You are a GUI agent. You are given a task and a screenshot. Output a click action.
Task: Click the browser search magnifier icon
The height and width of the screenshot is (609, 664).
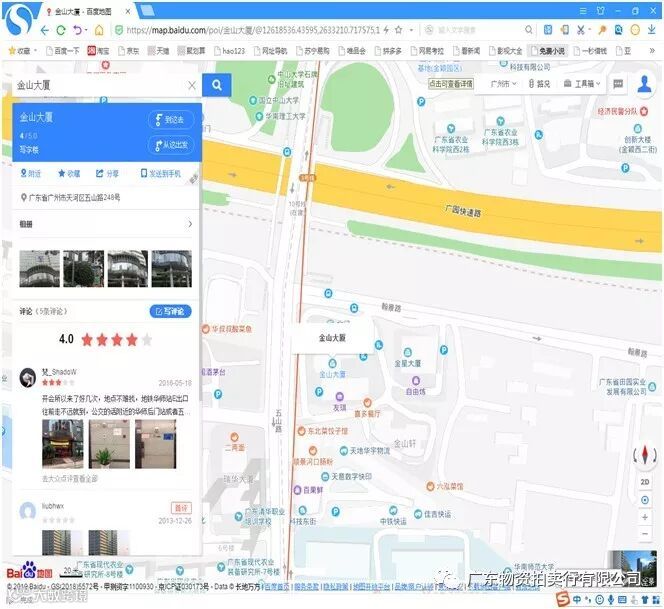pyautogui.click(x=528, y=30)
